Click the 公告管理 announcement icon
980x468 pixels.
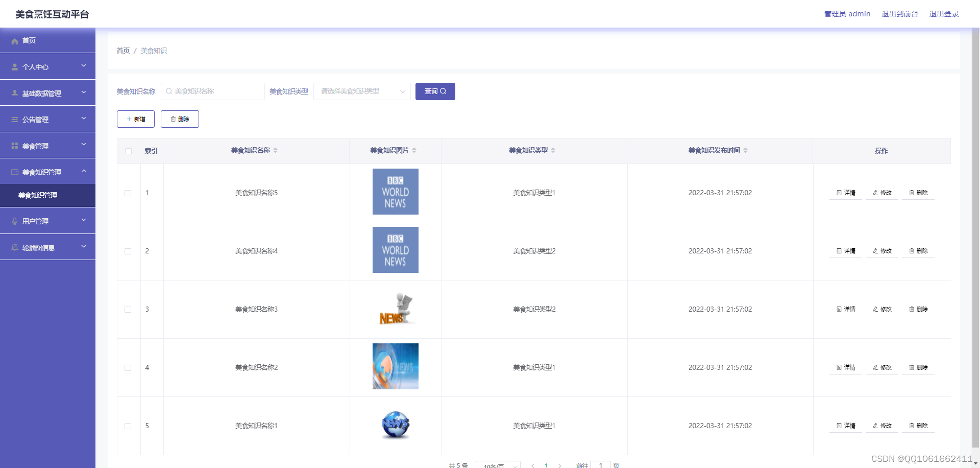click(x=14, y=119)
